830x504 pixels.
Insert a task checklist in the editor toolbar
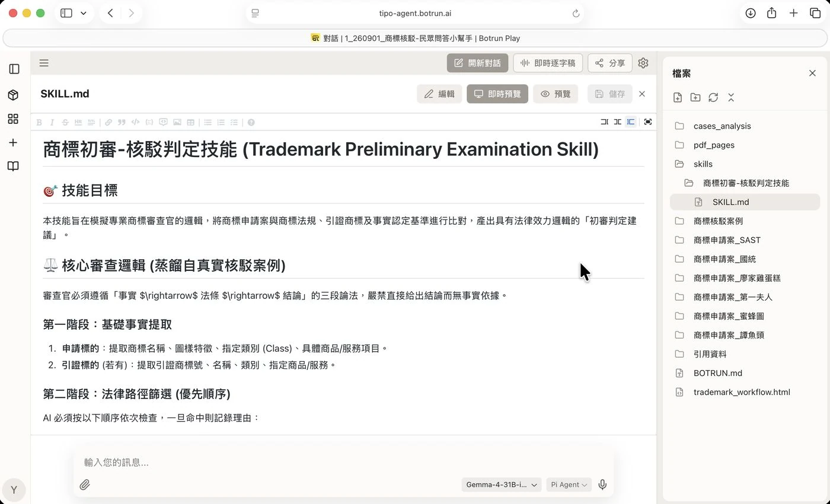click(234, 122)
